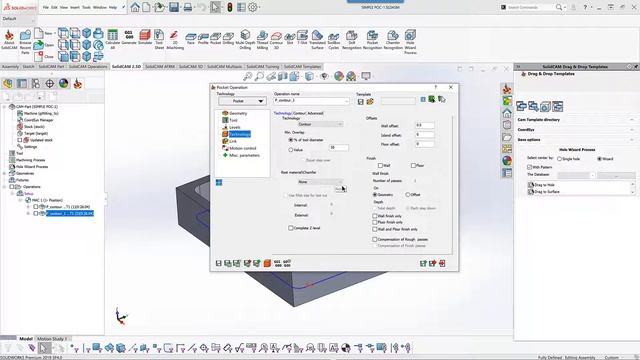Select Single hole radio in templates panel
This screenshot has height=360, width=640.
[x=560, y=159]
